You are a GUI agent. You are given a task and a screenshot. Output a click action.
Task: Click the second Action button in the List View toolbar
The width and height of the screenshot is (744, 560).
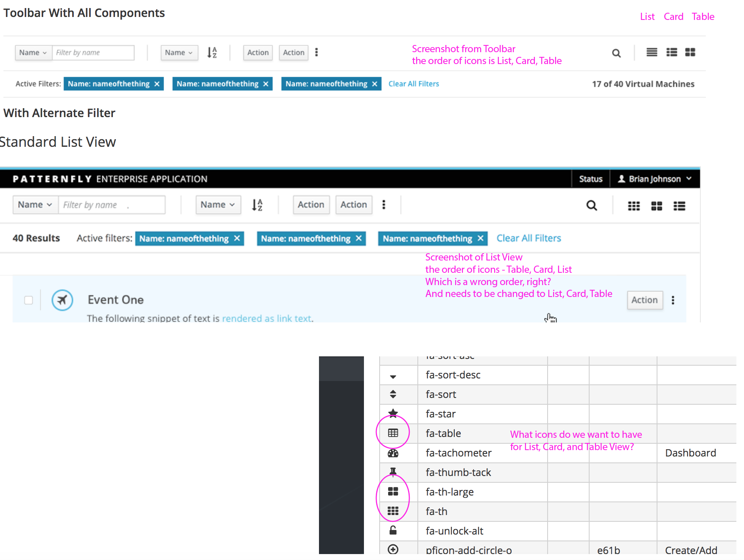[354, 204]
